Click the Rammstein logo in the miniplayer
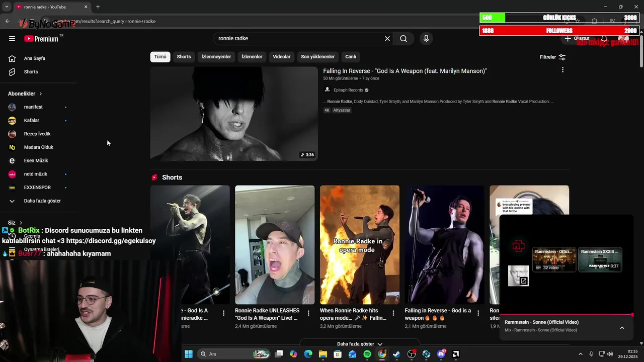 click(x=518, y=246)
